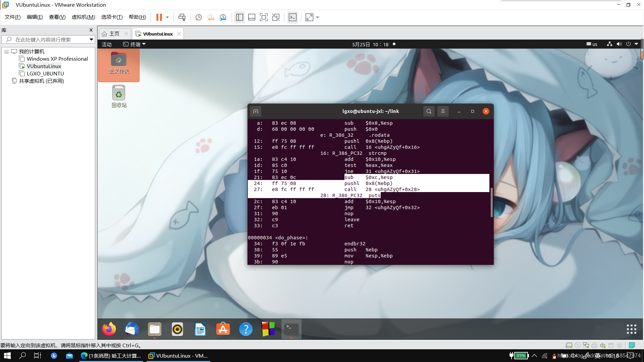Open the clock and calendar in the top bar
The width and height of the screenshot is (644, 362).
370,44
